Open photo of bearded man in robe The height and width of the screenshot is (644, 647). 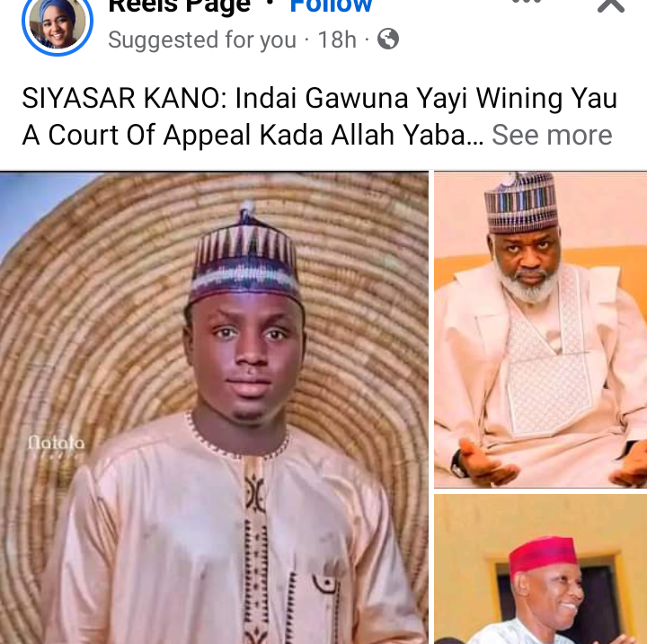coord(541,330)
